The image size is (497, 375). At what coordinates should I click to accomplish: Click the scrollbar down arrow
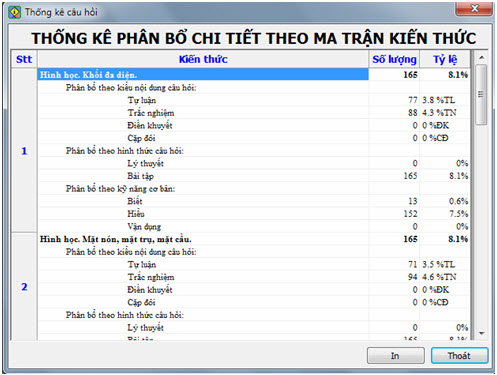[481, 333]
